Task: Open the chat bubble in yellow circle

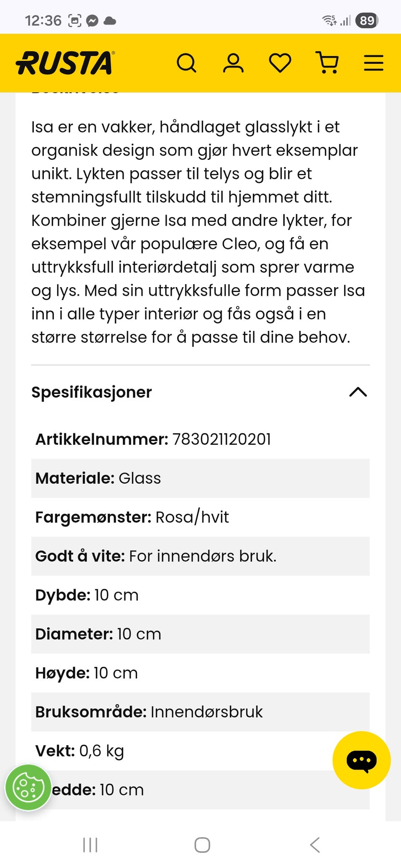Action: 363,759
